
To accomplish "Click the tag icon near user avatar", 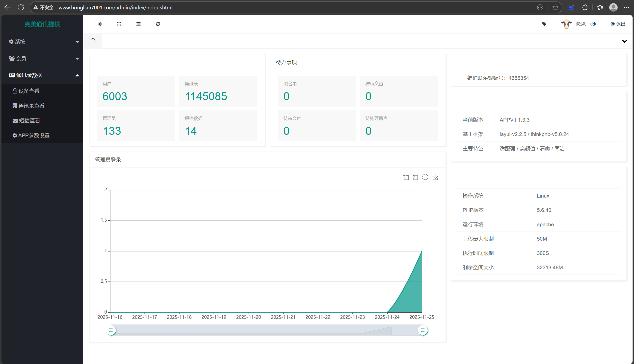I will click(x=544, y=24).
